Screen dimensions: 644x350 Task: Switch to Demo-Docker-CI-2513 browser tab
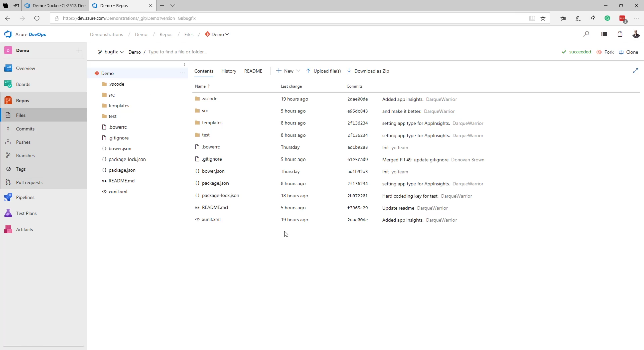click(x=55, y=6)
